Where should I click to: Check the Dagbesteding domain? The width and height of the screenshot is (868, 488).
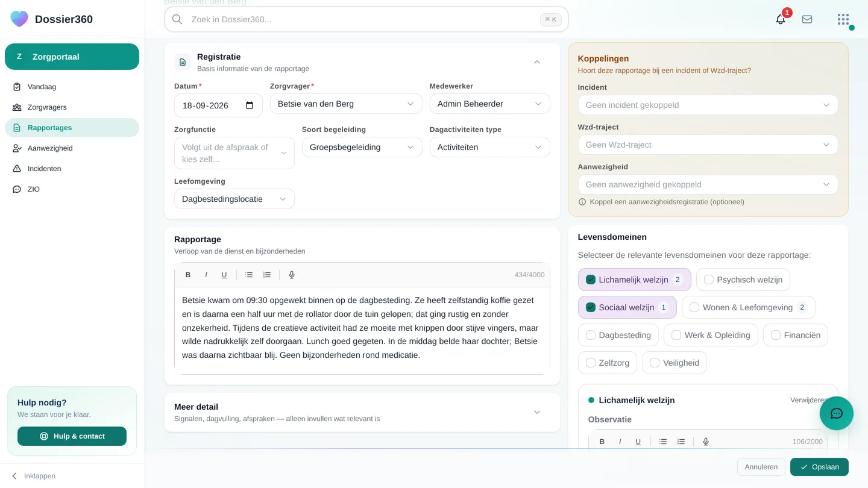point(591,335)
